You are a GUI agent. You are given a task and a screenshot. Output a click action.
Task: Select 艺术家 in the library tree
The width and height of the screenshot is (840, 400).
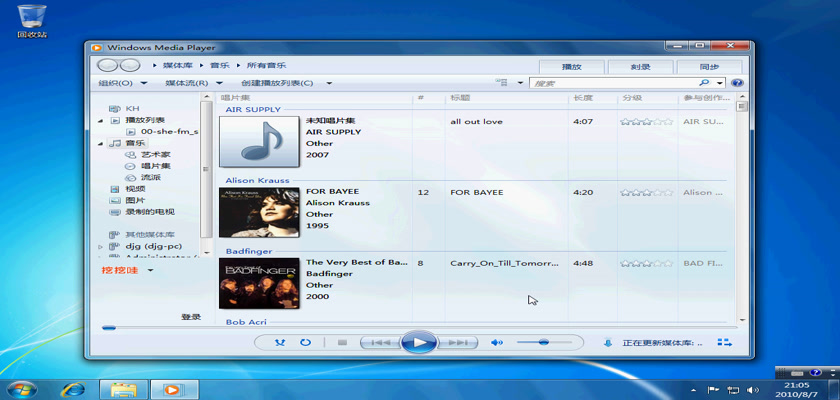click(154, 155)
